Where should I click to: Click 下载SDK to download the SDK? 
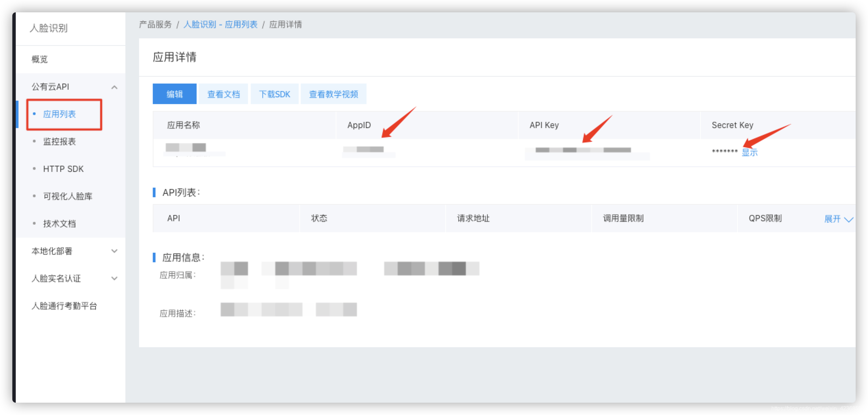pyautogui.click(x=275, y=94)
